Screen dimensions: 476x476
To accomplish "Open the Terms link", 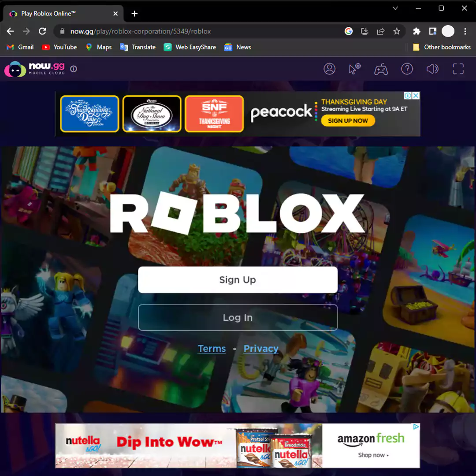I will [x=212, y=349].
